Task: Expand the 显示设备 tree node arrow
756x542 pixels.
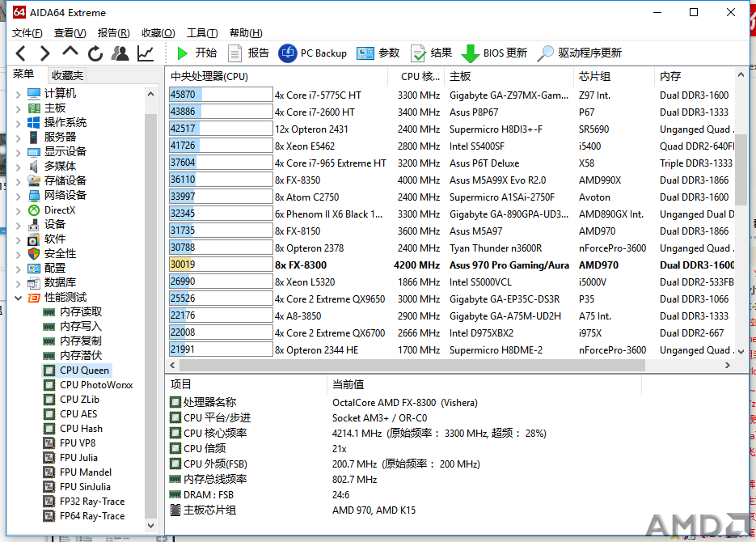Action: [x=18, y=152]
